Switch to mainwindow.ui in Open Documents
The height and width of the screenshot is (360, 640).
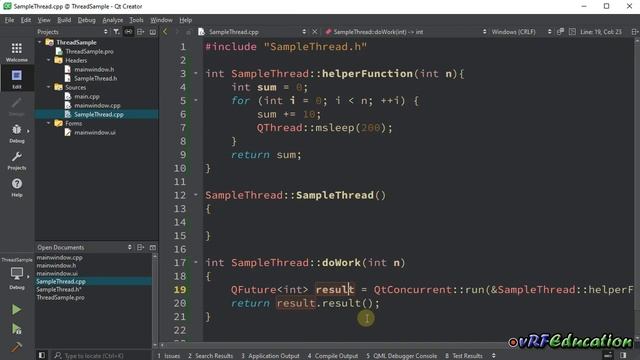point(57,273)
